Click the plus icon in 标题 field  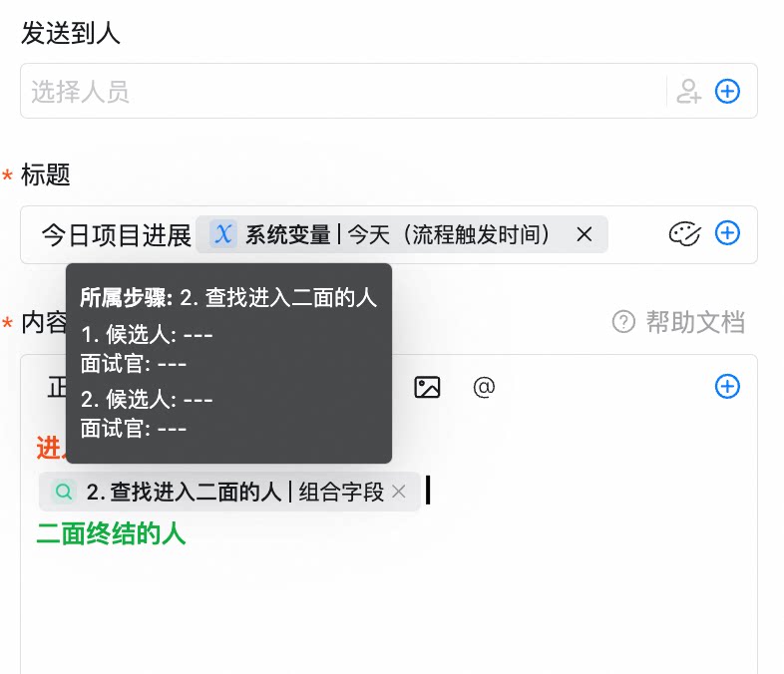(x=727, y=233)
